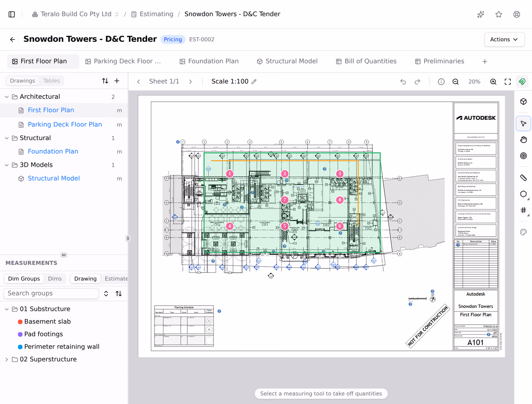Open the Bill of Quantities tab

point(366,61)
